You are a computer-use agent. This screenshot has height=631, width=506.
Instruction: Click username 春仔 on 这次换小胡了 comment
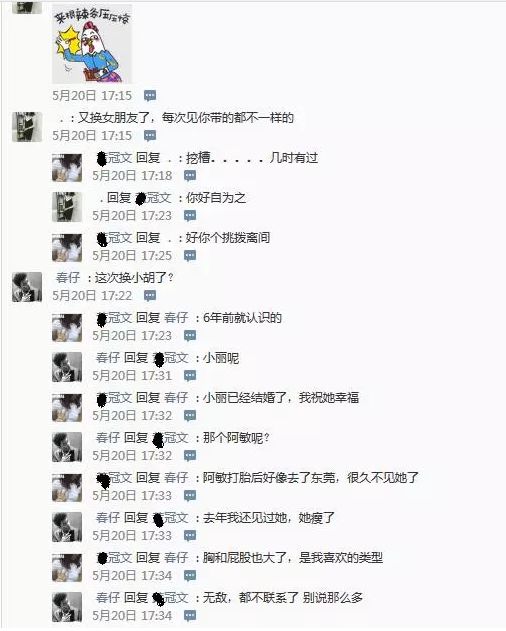tap(68, 278)
